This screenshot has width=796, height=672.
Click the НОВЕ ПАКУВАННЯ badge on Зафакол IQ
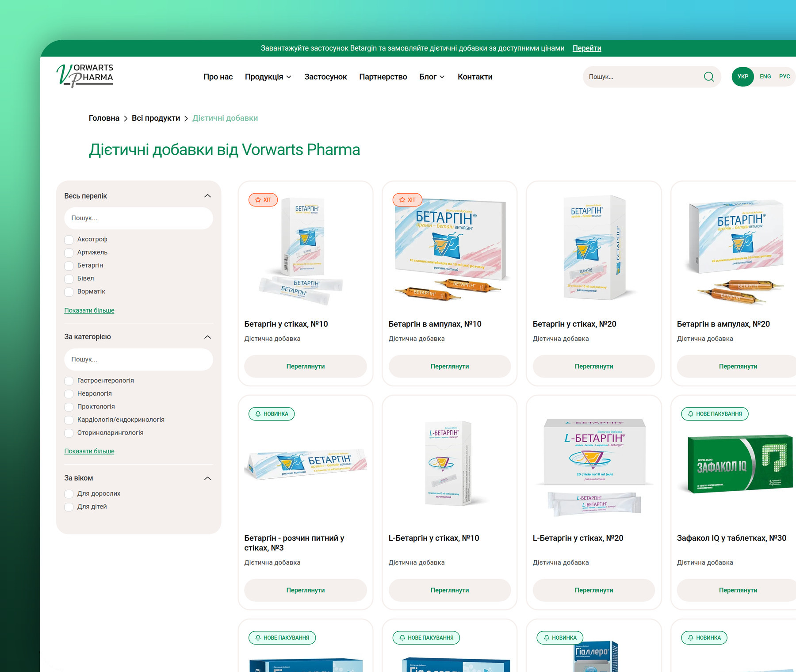pyautogui.click(x=715, y=414)
